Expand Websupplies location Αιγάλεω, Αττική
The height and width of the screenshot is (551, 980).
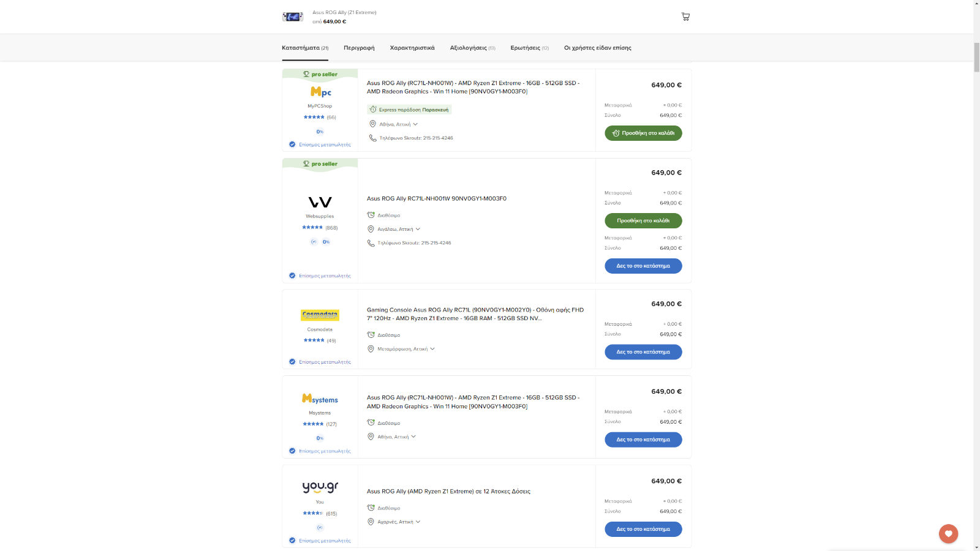pyautogui.click(x=399, y=229)
